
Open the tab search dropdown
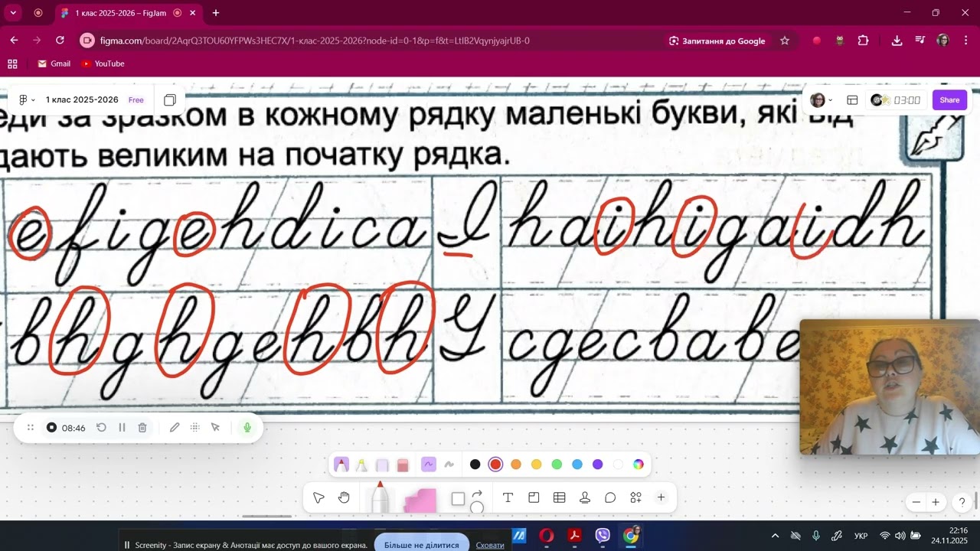tap(13, 13)
